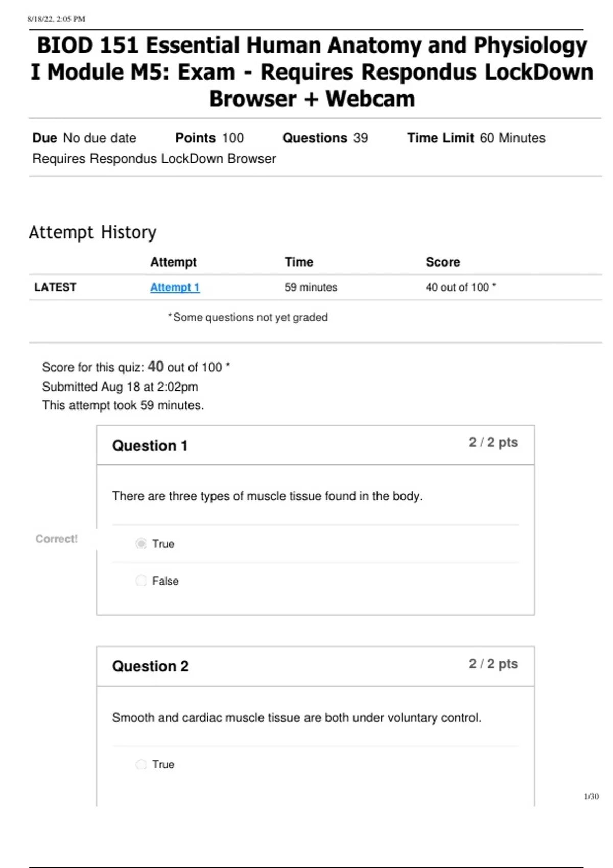
Task: Click the BIOD 151 exam title
Action: [312, 72]
